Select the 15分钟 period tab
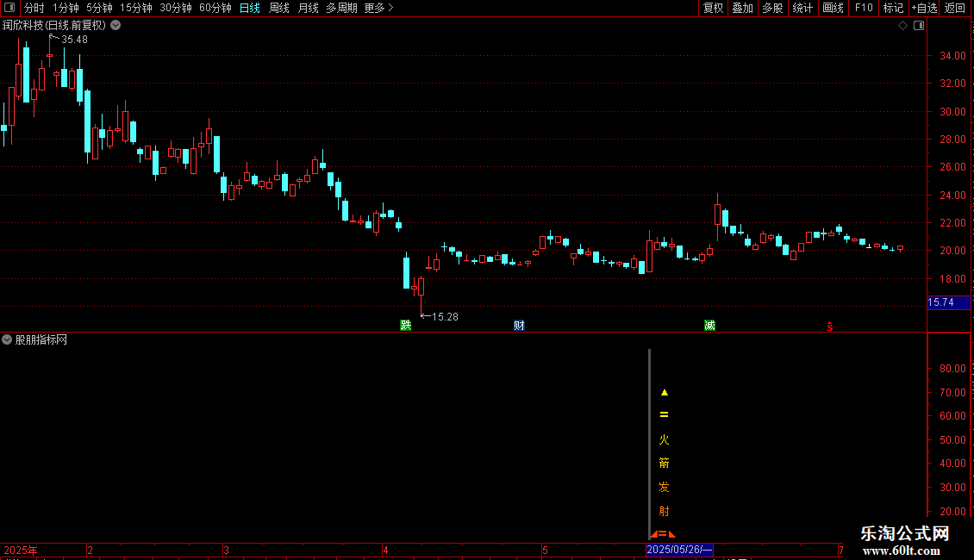 coord(135,8)
